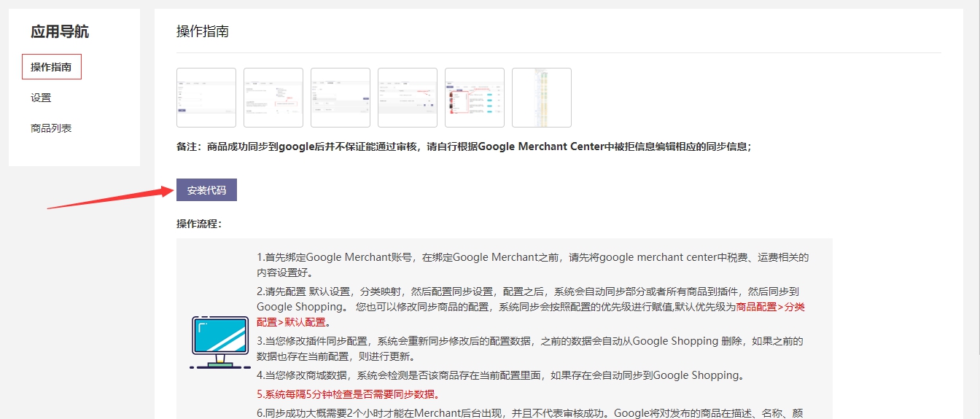Go to 商品列表 in the sidebar
980x419 pixels.
pos(51,128)
